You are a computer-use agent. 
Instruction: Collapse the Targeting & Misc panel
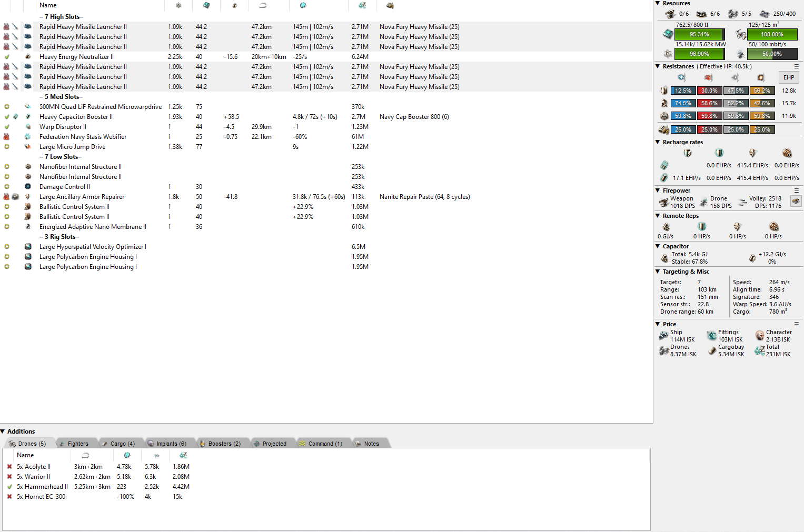click(x=658, y=272)
